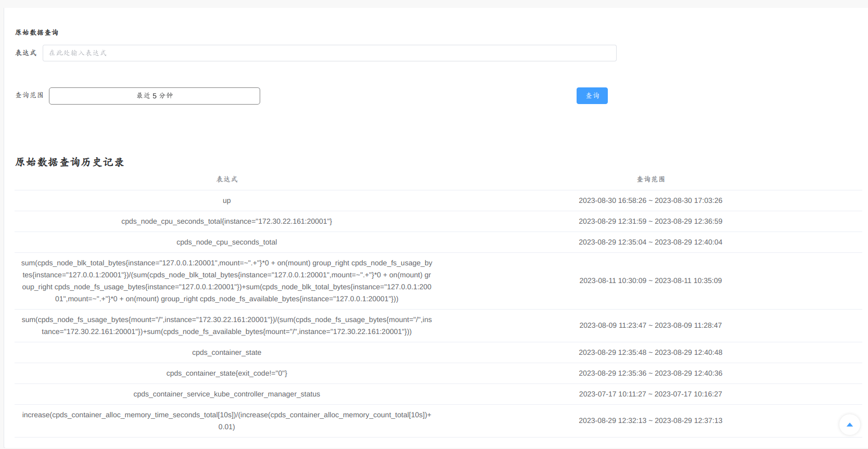Click the cpds_node_fs_usage_bytes mount expression row
The width and height of the screenshot is (868, 449).
[x=226, y=326]
